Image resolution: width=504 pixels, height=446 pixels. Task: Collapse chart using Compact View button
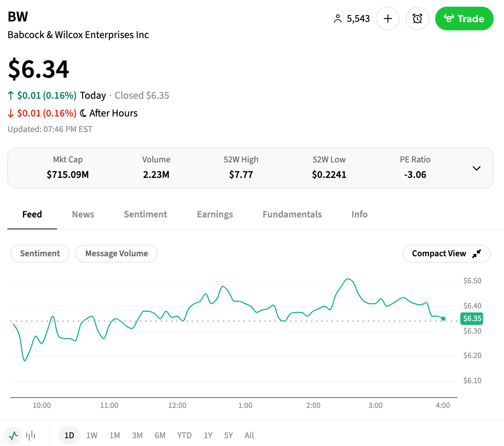[x=446, y=254]
